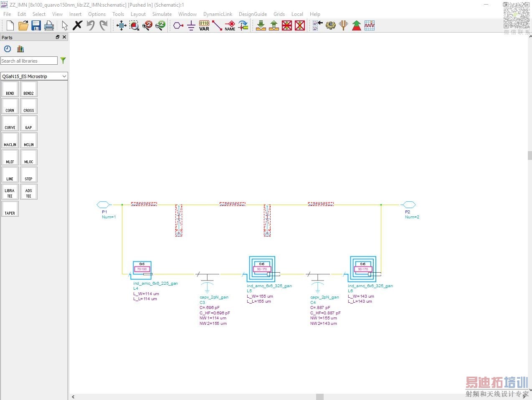
Task: Add a wire or pin label with NAME
Action: [230, 25]
